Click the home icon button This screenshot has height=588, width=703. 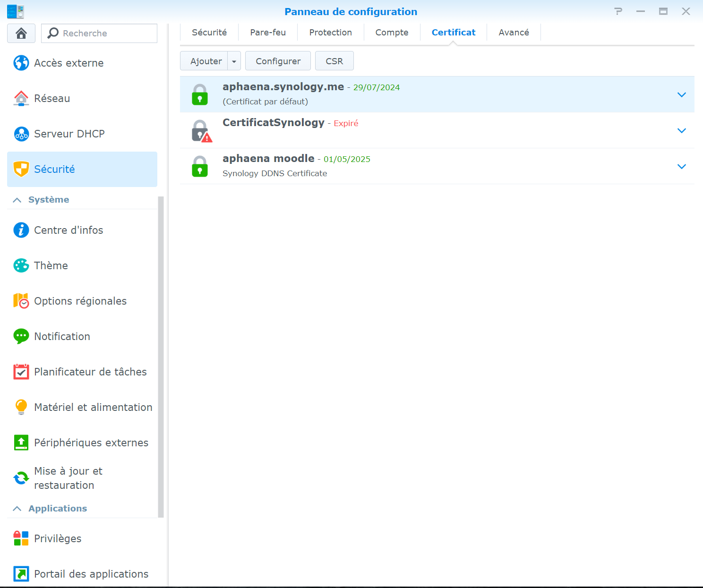click(21, 33)
